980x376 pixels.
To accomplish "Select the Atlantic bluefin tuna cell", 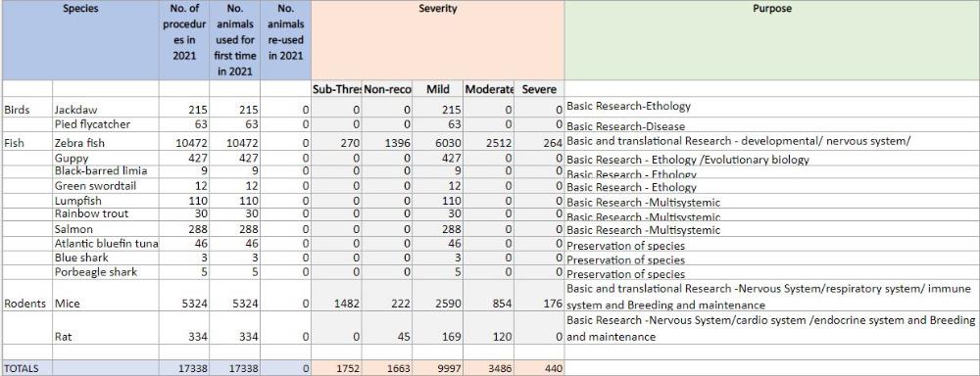I will (x=106, y=244).
